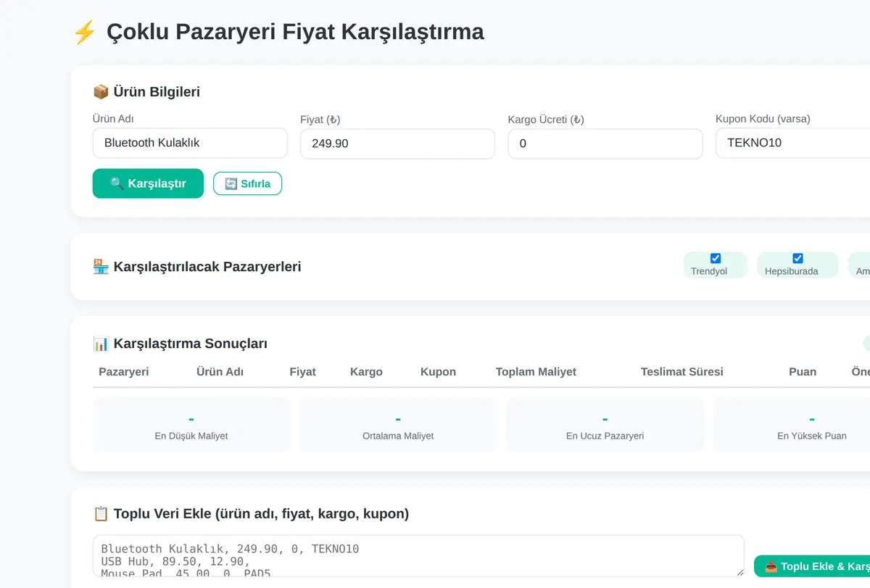870x588 pixels.
Task: Select the En Ucuz Pazaryeri card
Action: coord(605,425)
